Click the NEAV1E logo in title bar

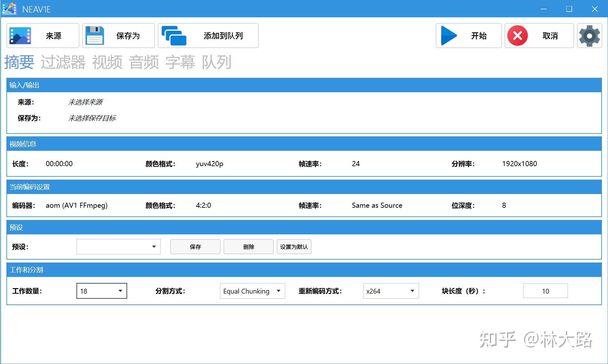(x=9, y=9)
